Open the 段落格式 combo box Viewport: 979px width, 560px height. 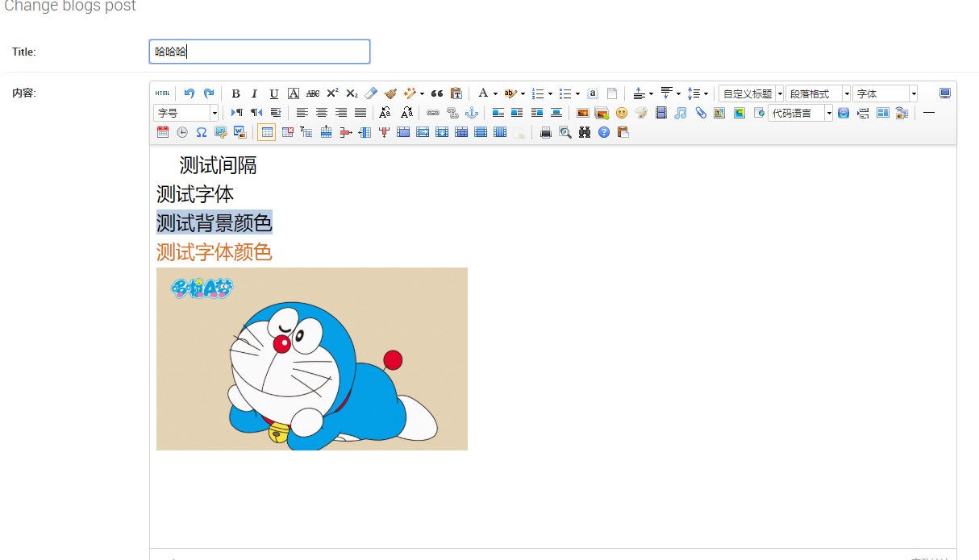click(x=818, y=93)
